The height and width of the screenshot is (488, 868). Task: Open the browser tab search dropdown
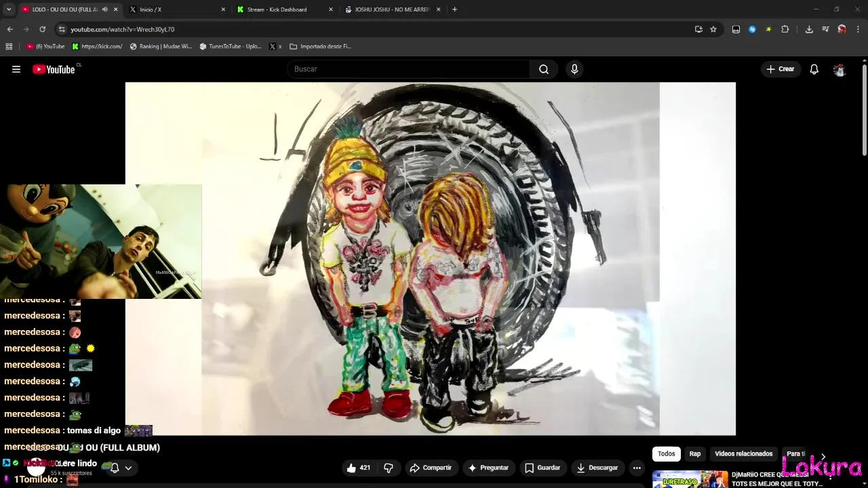(x=9, y=9)
